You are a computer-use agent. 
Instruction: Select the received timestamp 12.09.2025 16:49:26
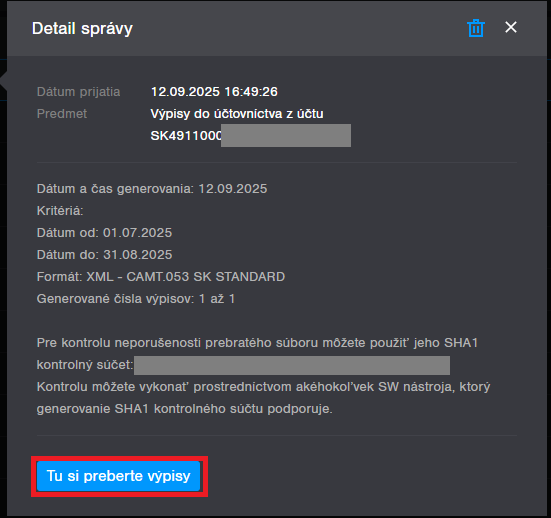tap(214, 92)
